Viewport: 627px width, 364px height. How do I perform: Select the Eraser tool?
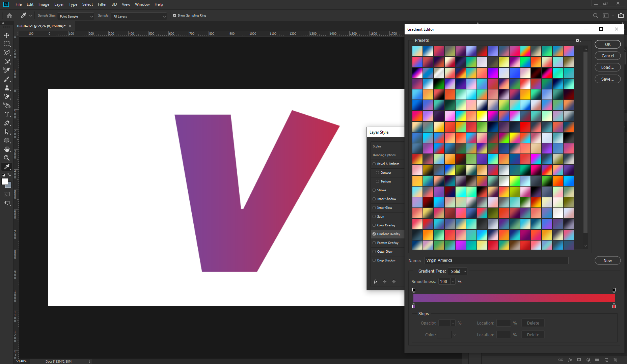[7, 96]
